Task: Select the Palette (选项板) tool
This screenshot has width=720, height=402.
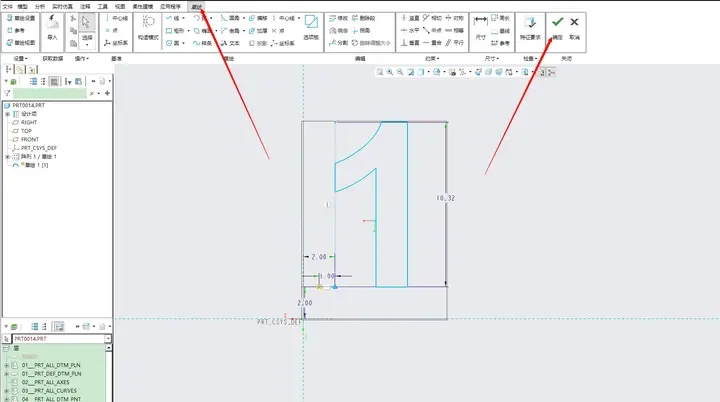Action: tap(311, 28)
